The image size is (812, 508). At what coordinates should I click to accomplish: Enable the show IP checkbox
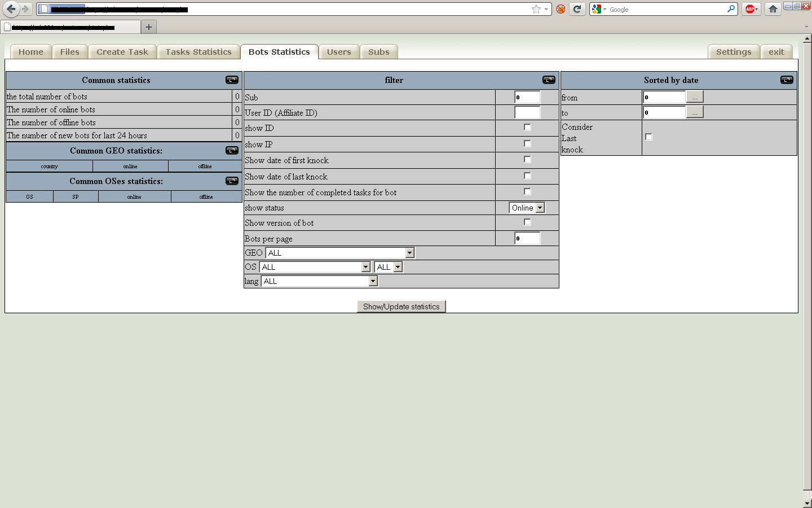click(x=527, y=144)
